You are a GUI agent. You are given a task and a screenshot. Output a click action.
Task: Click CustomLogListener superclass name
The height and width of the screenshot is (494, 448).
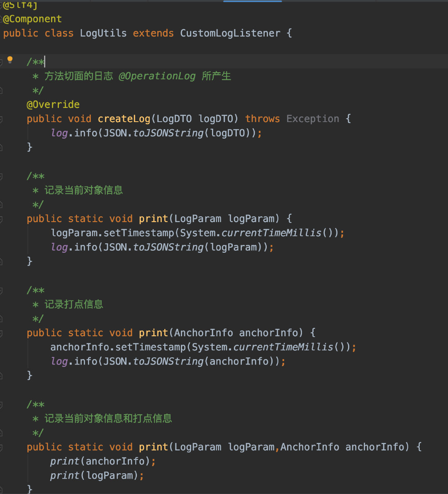(x=230, y=33)
